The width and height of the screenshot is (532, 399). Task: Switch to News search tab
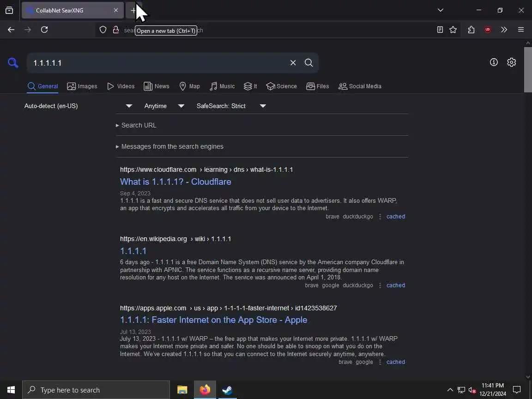click(157, 86)
